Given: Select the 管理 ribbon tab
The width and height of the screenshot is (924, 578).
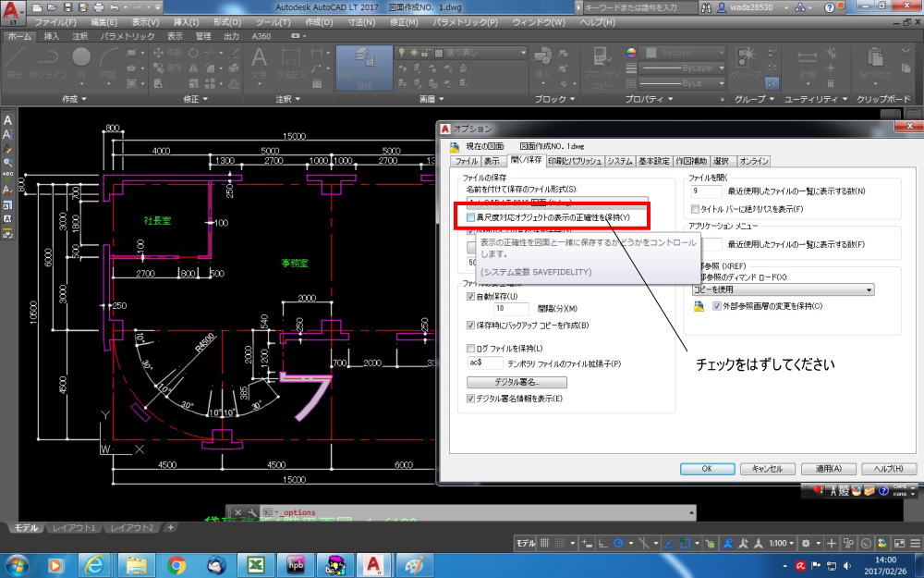Looking at the screenshot, I should click(203, 37).
